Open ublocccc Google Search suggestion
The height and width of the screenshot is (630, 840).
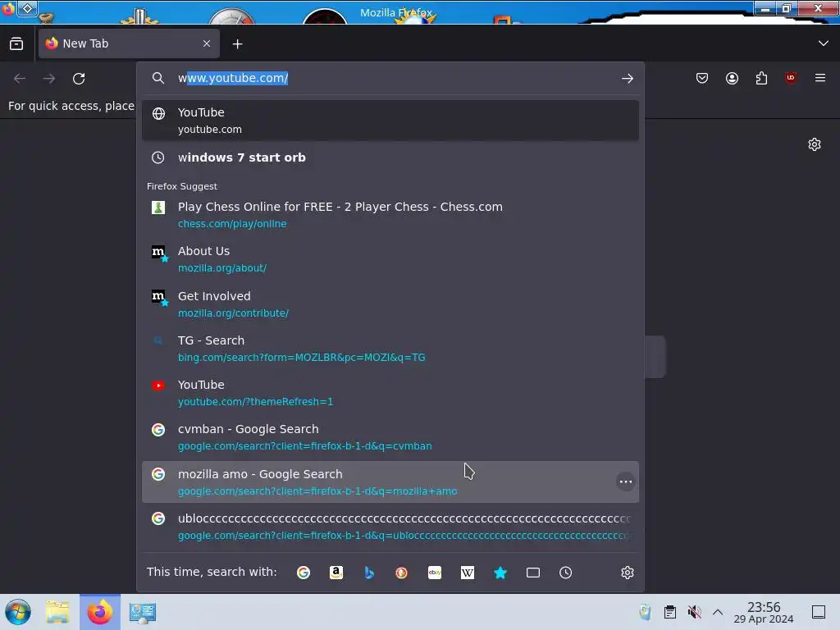[390, 527]
